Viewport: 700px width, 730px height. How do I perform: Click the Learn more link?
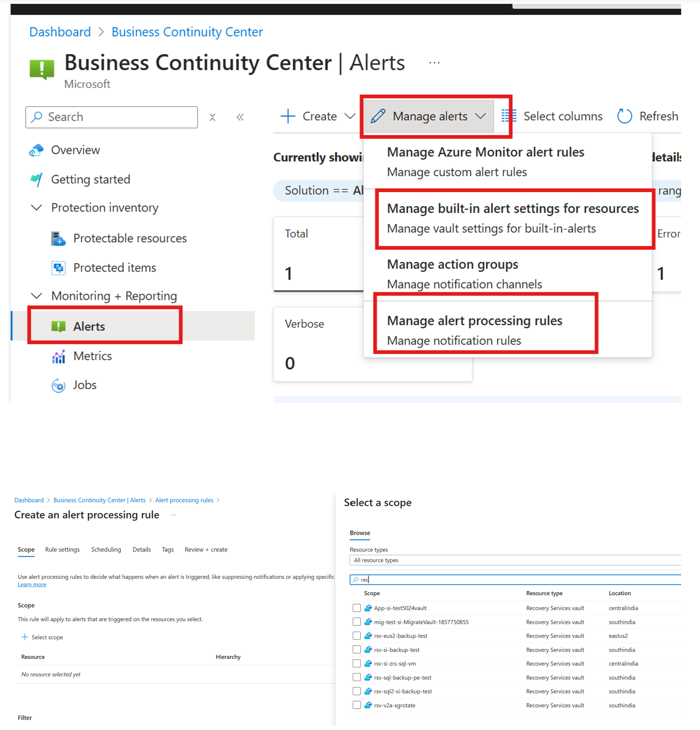tap(32, 585)
